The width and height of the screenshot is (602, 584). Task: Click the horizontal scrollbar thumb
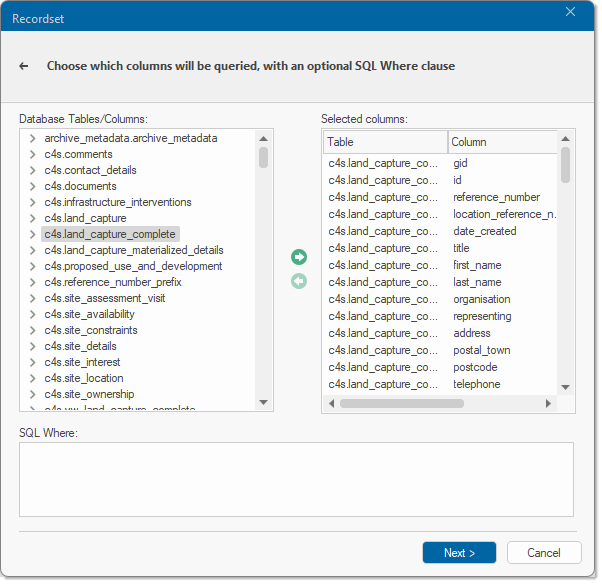[402, 404]
